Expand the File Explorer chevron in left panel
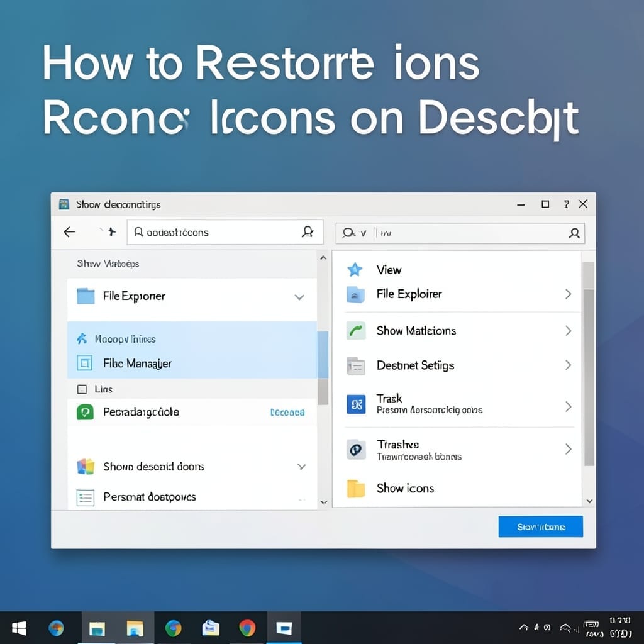Viewport: 644px width, 644px height. [x=299, y=297]
